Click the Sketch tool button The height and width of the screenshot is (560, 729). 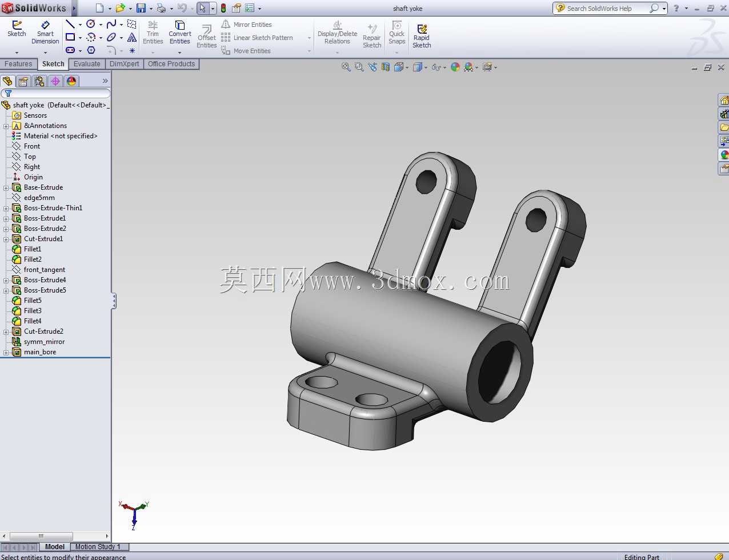coord(17,29)
